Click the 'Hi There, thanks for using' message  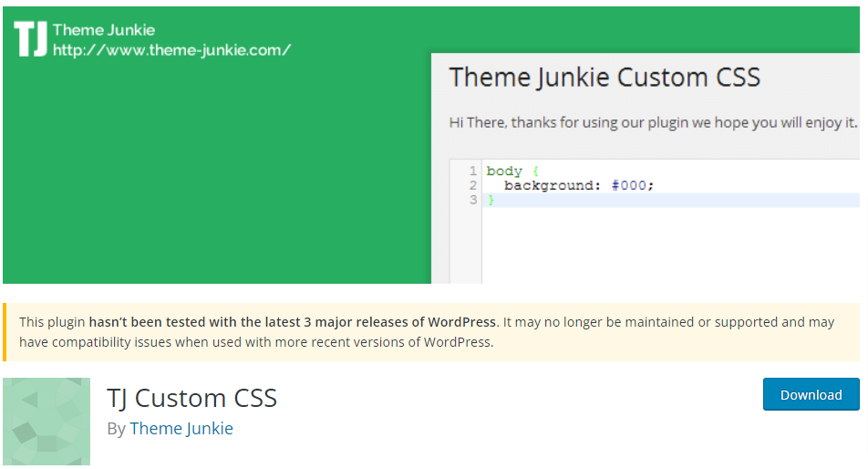tap(653, 122)
